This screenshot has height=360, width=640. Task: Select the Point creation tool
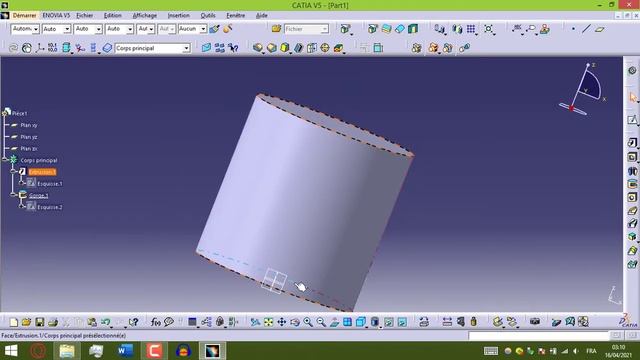[573, 29]
